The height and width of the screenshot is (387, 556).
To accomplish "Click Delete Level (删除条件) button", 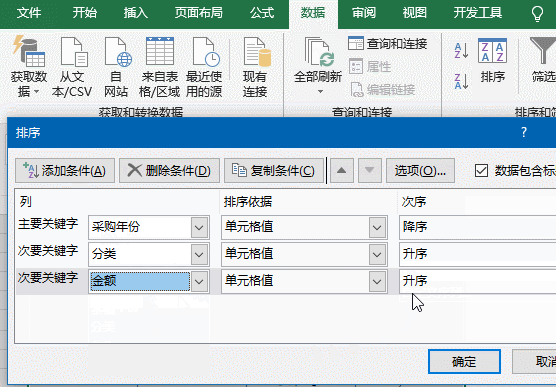I will 169,171.
